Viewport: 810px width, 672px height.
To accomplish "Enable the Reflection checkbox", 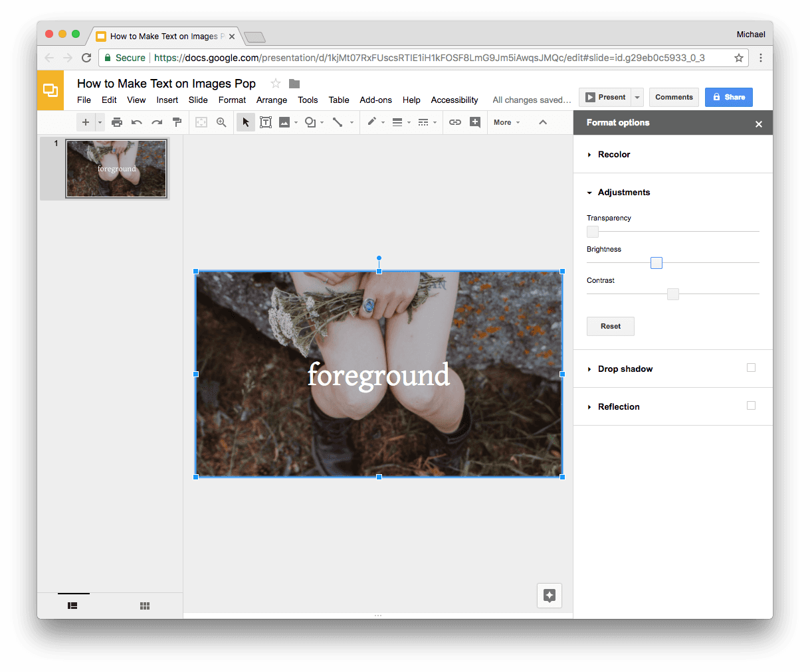I will [x=751, y=406].
